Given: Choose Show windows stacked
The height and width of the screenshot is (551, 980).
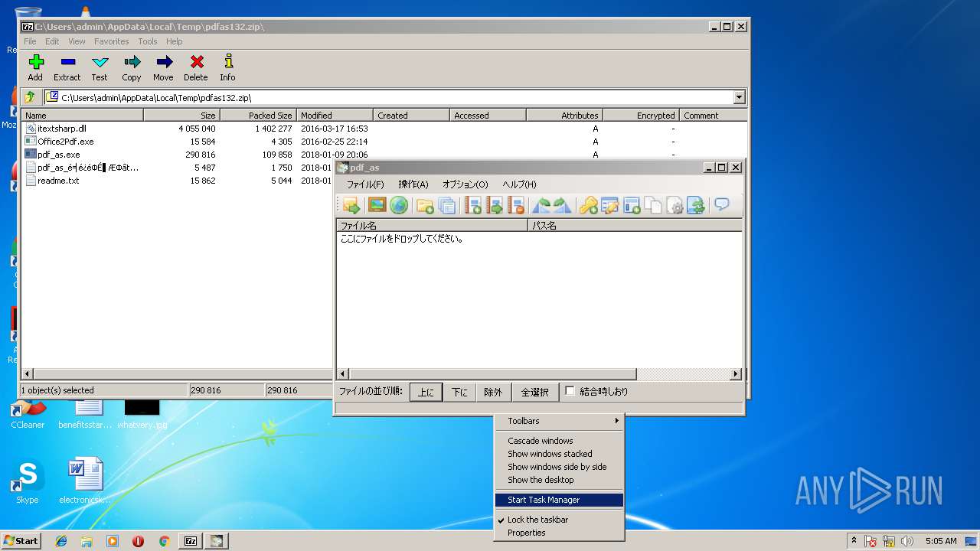Looking at the screenshot, I should pos(560,454).
